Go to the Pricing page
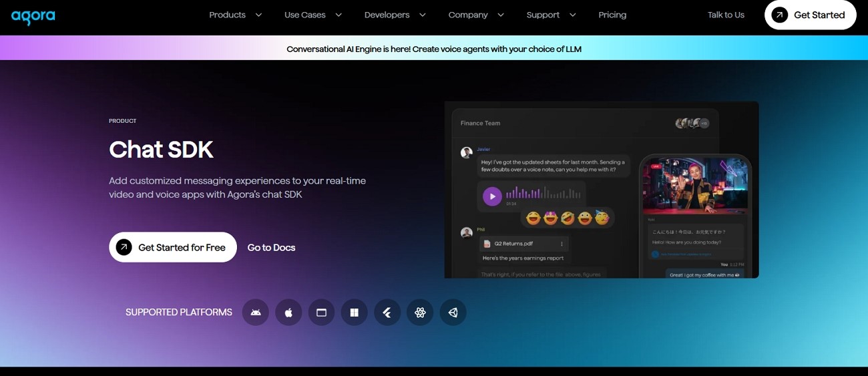Screen dimensions: 868x376 612,15
